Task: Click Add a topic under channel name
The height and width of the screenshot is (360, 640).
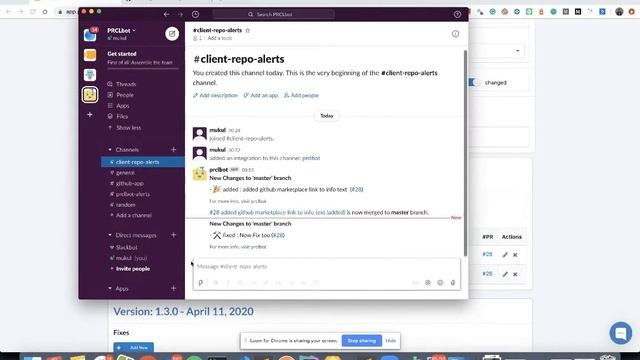Action: tap(220, 38)
